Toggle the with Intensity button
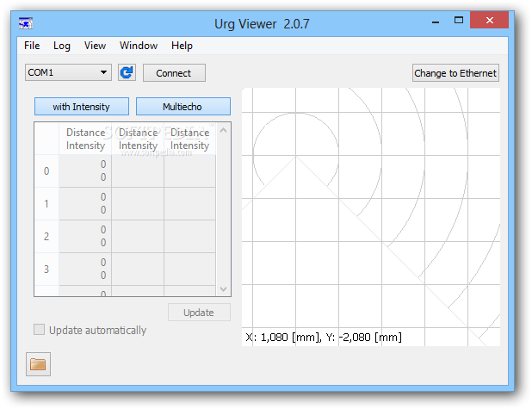Image resolution: width=532 pixels, height=409 pixels. 82,107
